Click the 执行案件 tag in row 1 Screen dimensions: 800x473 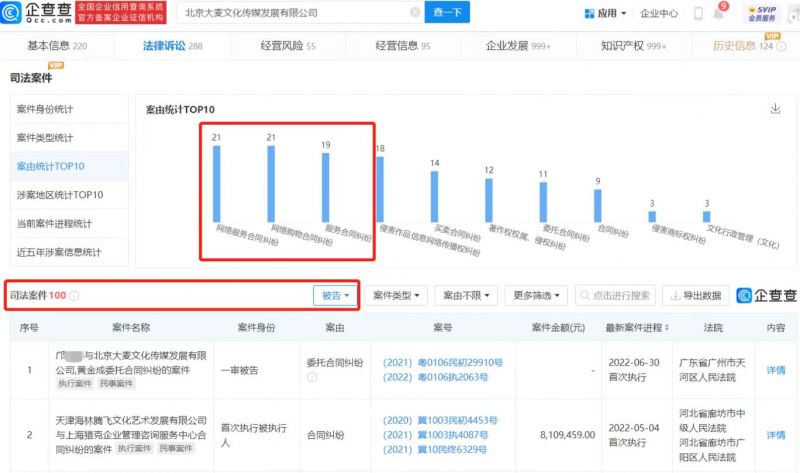(x=75, y=384)
